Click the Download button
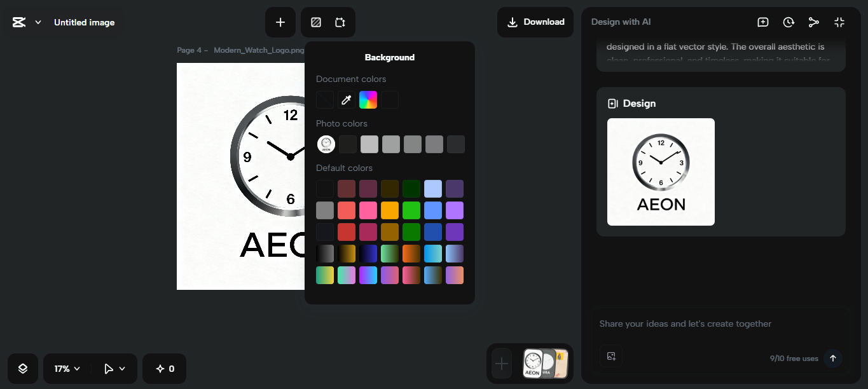The width and height of the screenshot is (868, 389). (x=535, y=22)
